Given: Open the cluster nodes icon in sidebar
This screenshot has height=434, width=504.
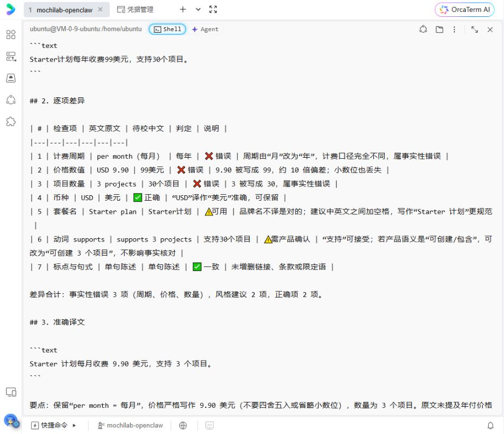Looking at the screenshot, I should [x=11, y=100].
